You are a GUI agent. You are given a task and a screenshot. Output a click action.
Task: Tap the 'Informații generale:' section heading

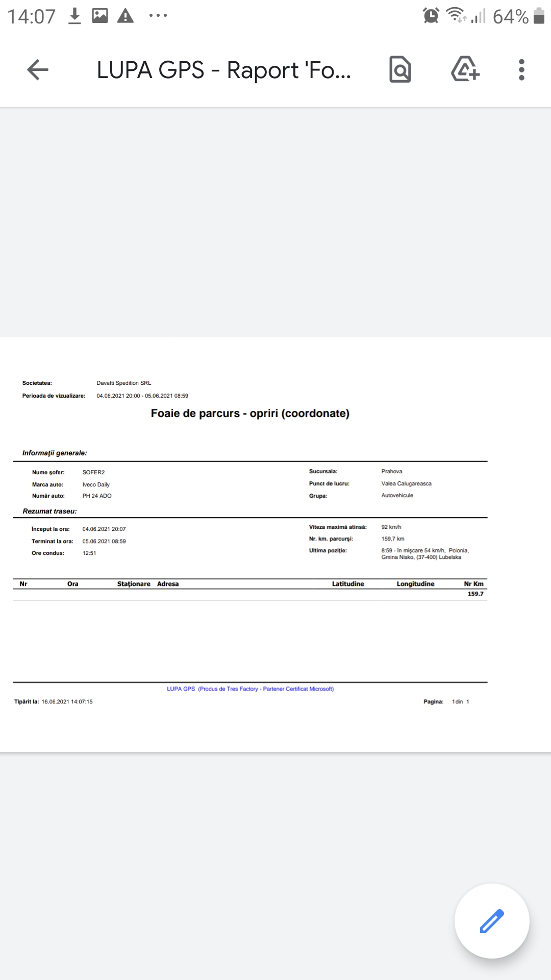(55, 453)
